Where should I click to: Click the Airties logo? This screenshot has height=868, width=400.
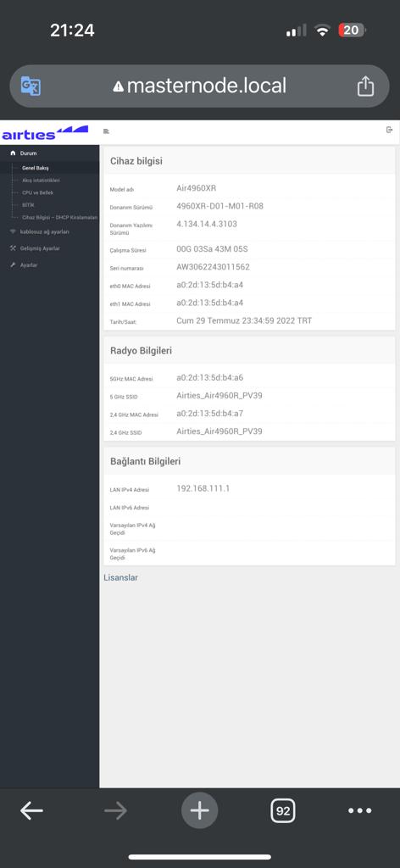[45, 133]
